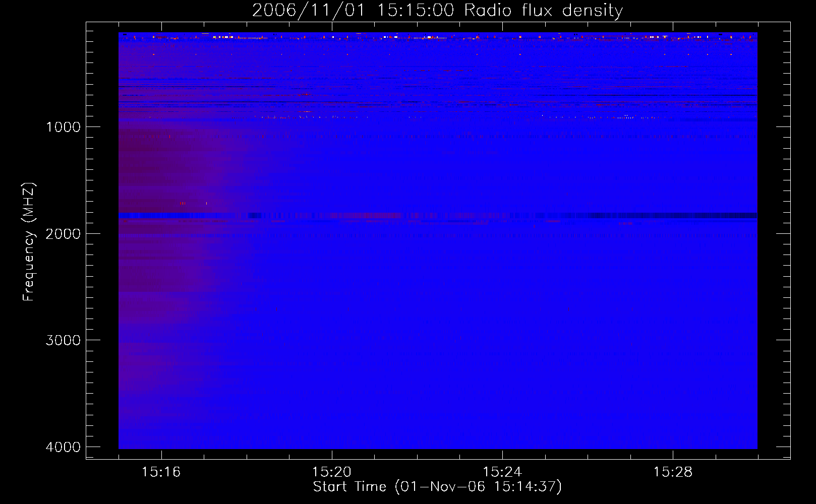This screenshot has width=816, height=504.
Task: Select the 3000 frequency tick label
Action: pos(64,340)
